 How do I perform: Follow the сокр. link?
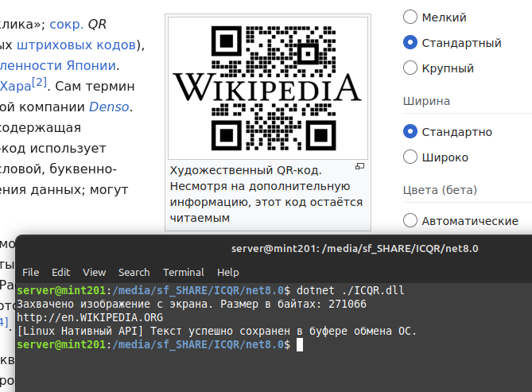66,24
